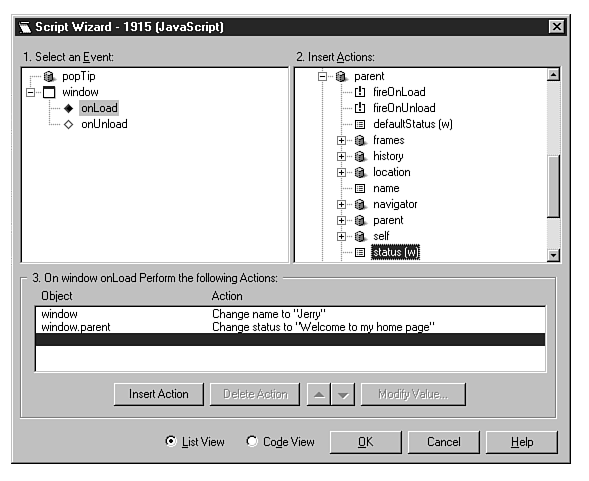Click the popTip object cube icon
The height and width of the screenshot is (481, 589).
pos(48,76)
